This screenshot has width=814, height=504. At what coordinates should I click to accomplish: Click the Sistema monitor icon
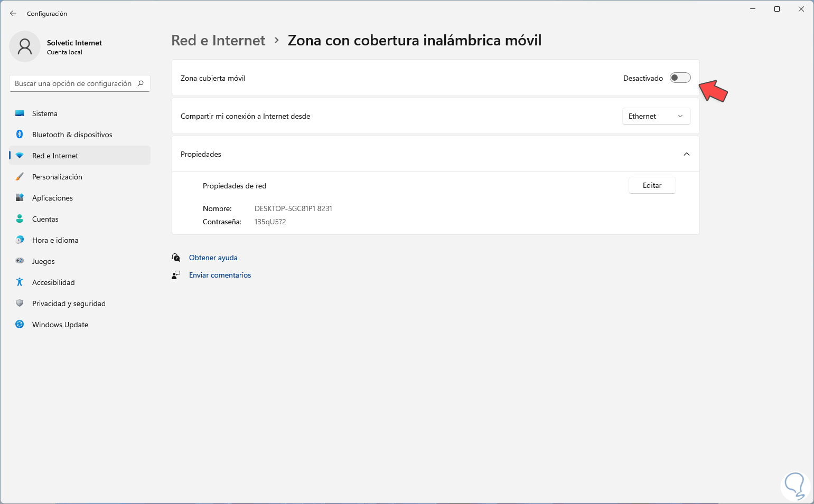(x=20, y=113)
